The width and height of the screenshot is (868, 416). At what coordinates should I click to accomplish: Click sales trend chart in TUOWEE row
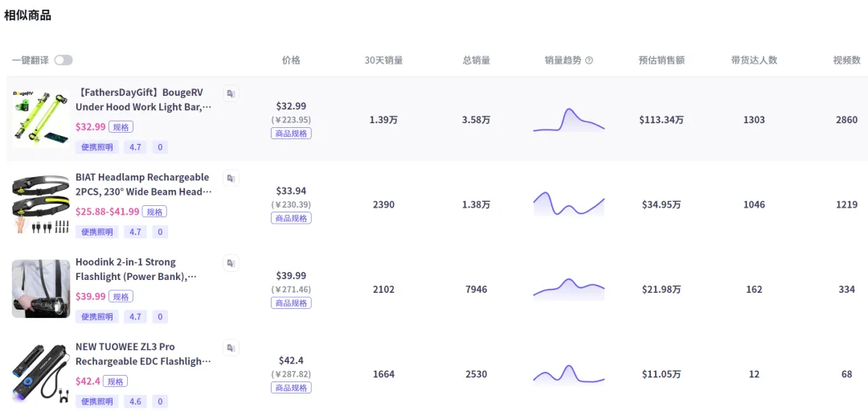568,374
